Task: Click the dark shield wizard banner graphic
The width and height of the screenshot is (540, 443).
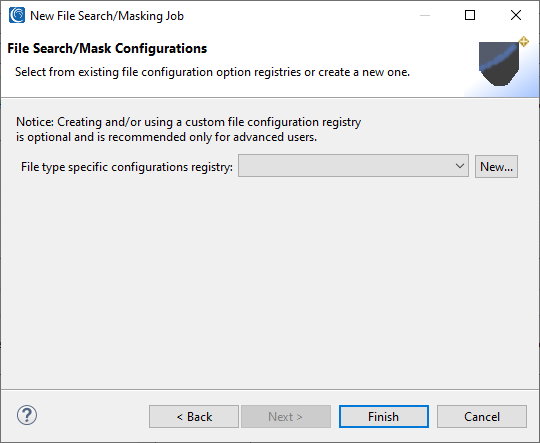Action: (x=499, y=64)
